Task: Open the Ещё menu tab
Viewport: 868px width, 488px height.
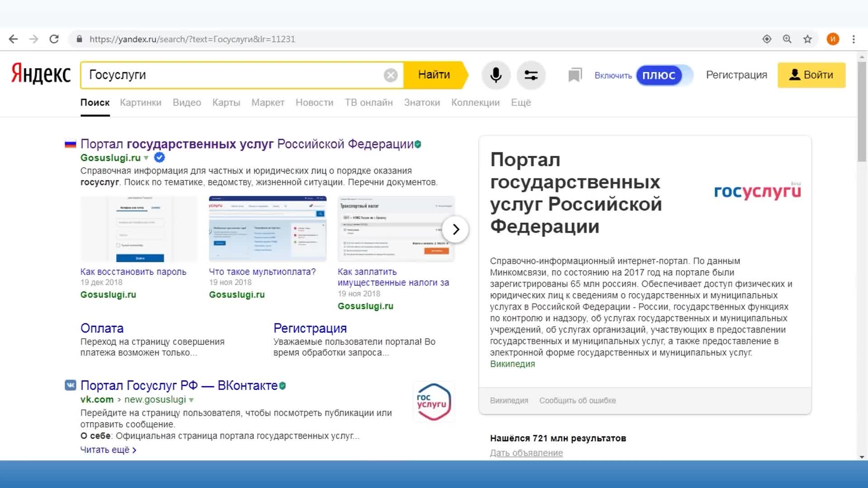Action: 520,103
